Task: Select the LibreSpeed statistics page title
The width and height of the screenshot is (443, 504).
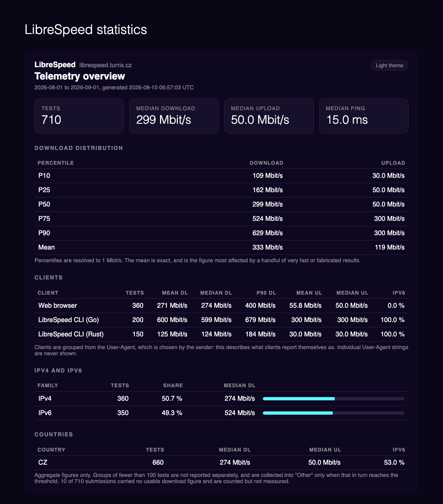Action: point(86,30)
